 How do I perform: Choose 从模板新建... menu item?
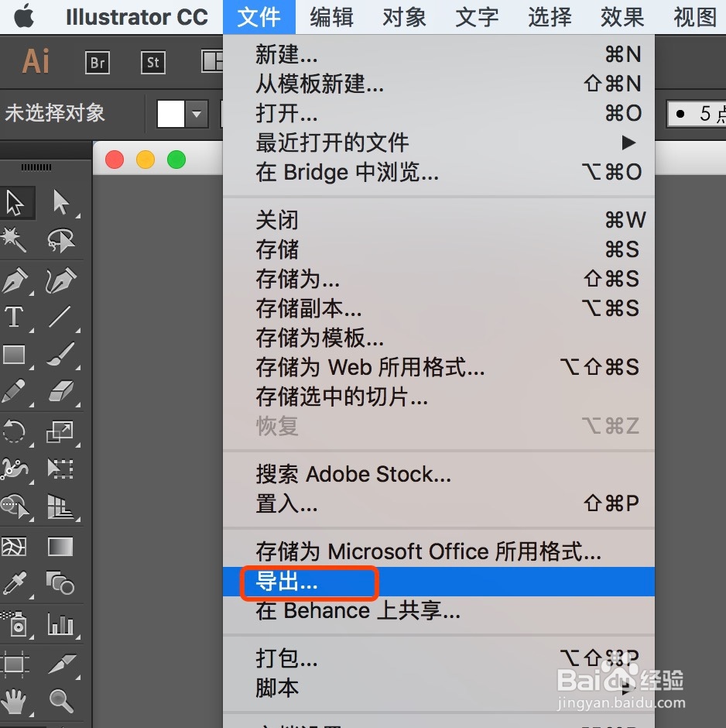point(439,84)
